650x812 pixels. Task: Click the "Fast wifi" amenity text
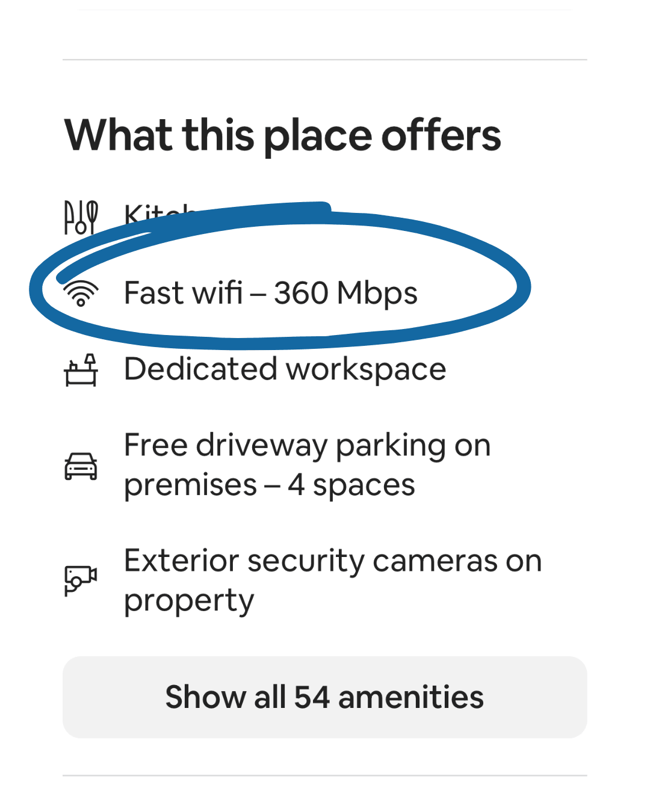(183, 293)
